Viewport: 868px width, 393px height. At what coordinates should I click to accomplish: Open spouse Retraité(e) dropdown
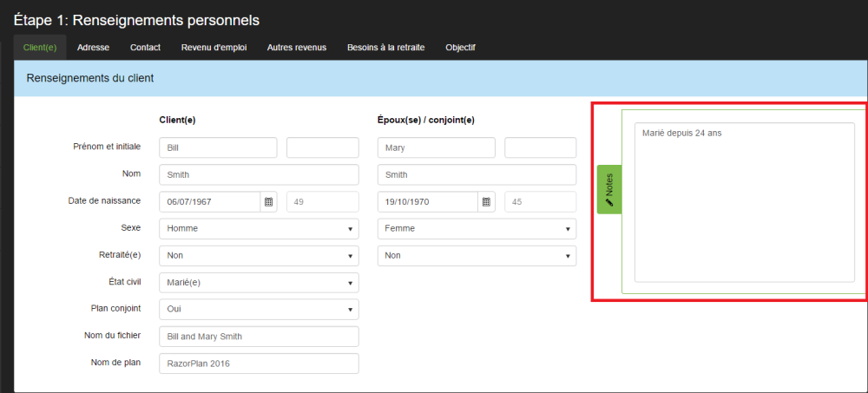tap(477, 256)
